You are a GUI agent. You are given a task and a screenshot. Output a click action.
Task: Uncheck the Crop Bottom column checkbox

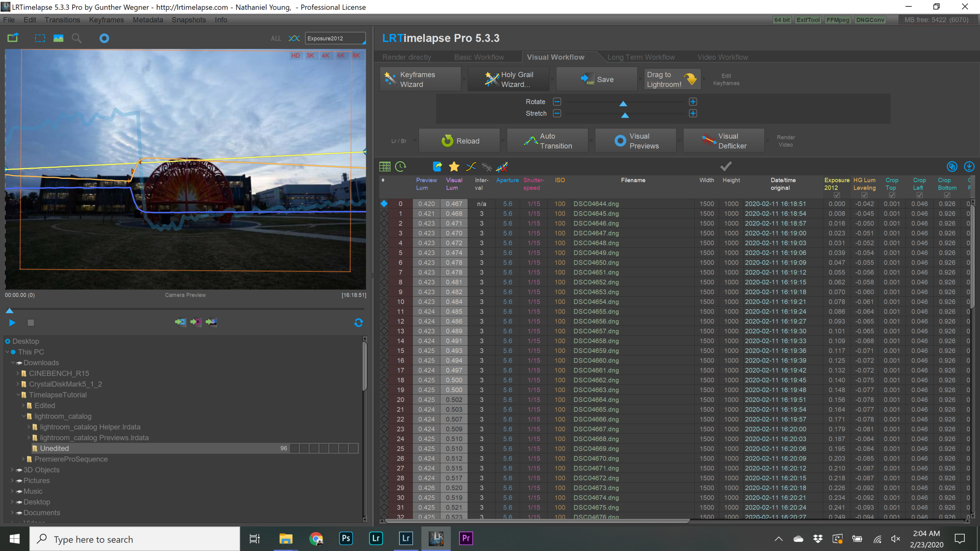947,195
